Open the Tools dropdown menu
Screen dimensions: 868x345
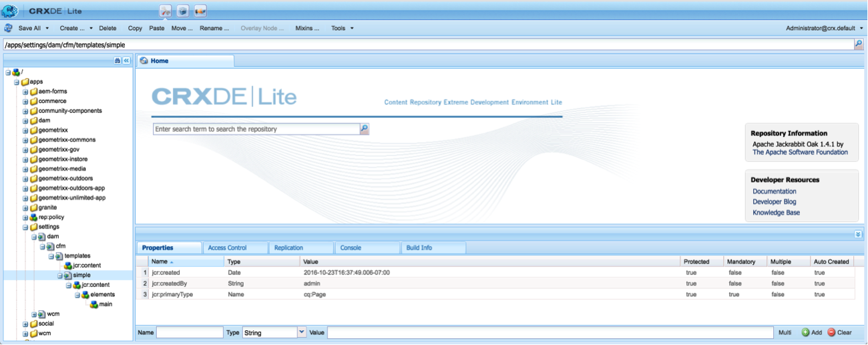(x=343, y=28)
